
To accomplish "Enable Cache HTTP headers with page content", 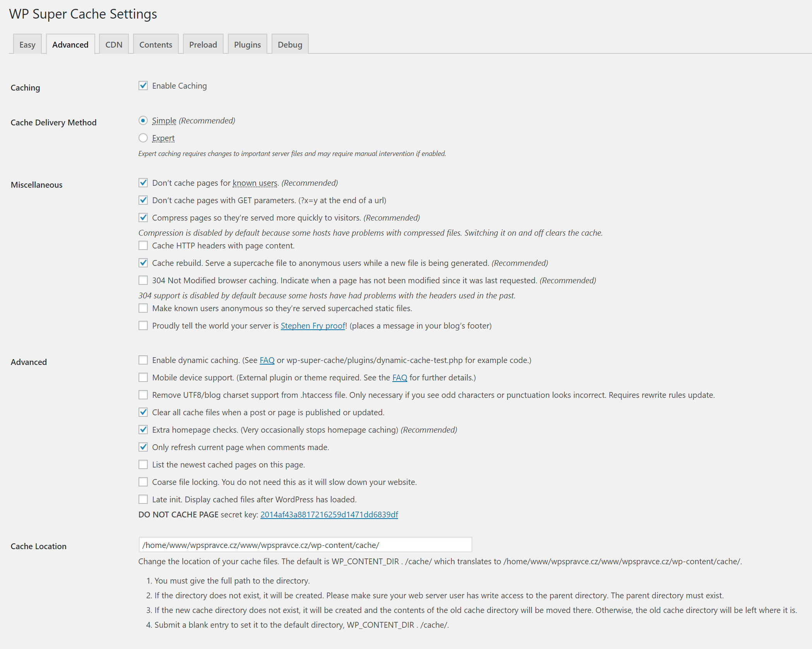I will point(143,245).
